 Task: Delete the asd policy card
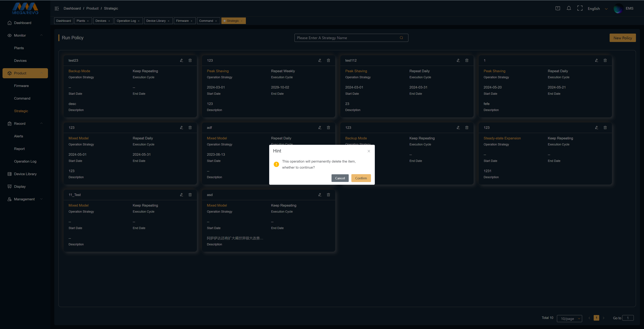click(x=328, y=194)
